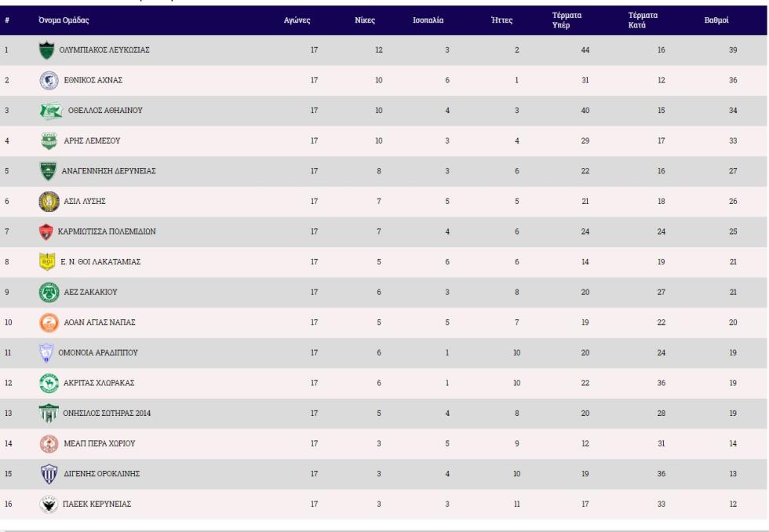Open the ΑΚΡΙΤΑΣ ΧΛΩΡΑΚΑΣ team link

[x=99, y=383]
